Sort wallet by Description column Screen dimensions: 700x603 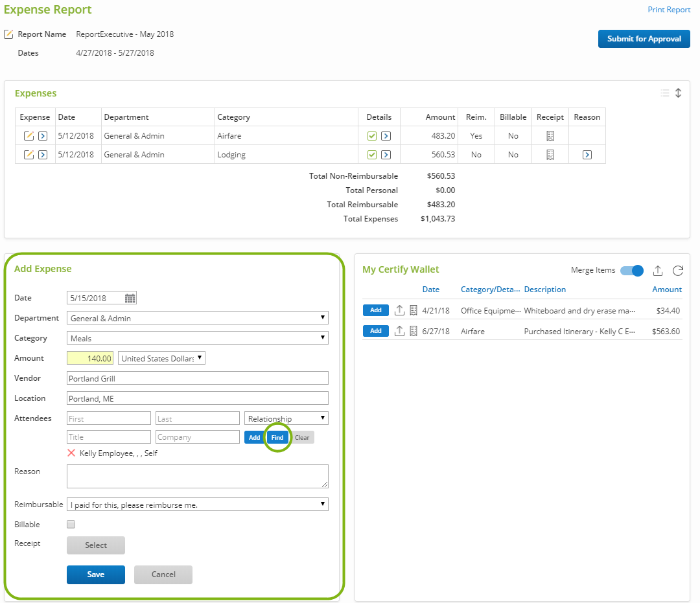click(544, 289)
